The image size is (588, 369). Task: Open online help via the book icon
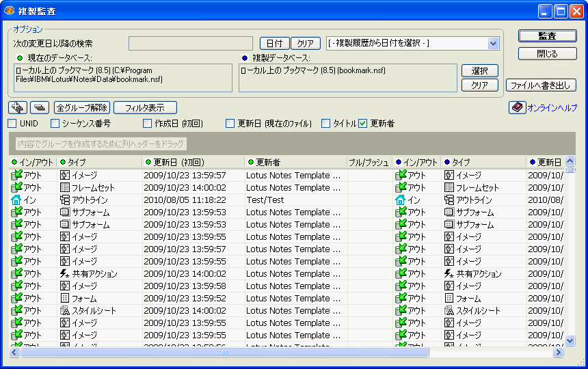(x=517, y=108)
